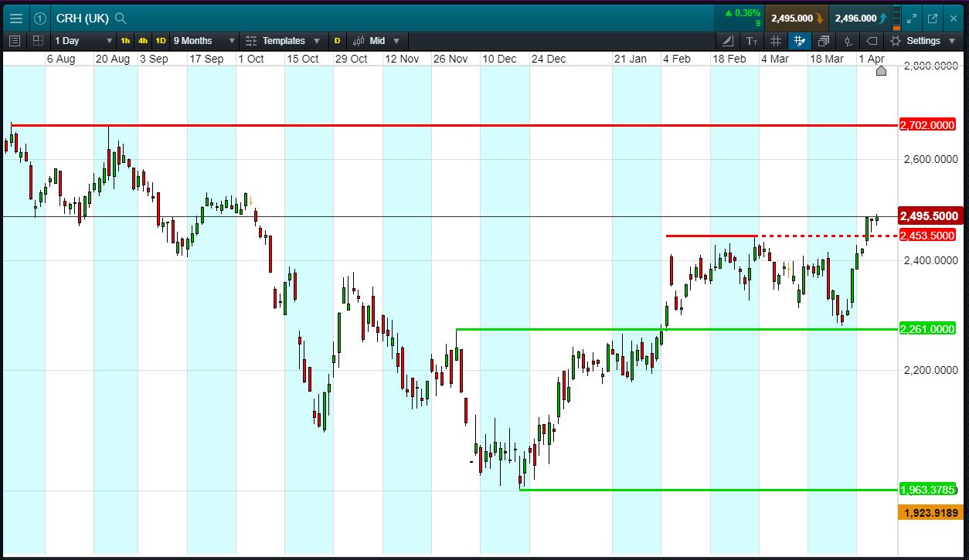Switch to the 1D interval

(161, 41)
